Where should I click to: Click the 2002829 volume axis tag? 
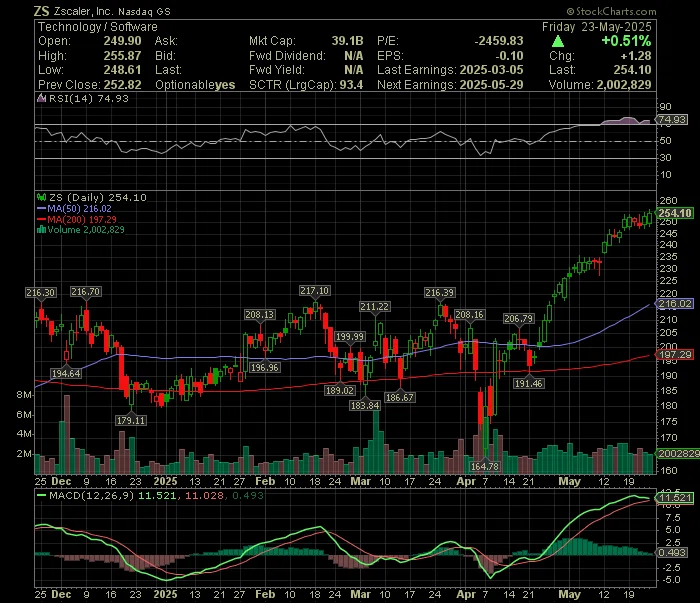(x=679, y=453)
